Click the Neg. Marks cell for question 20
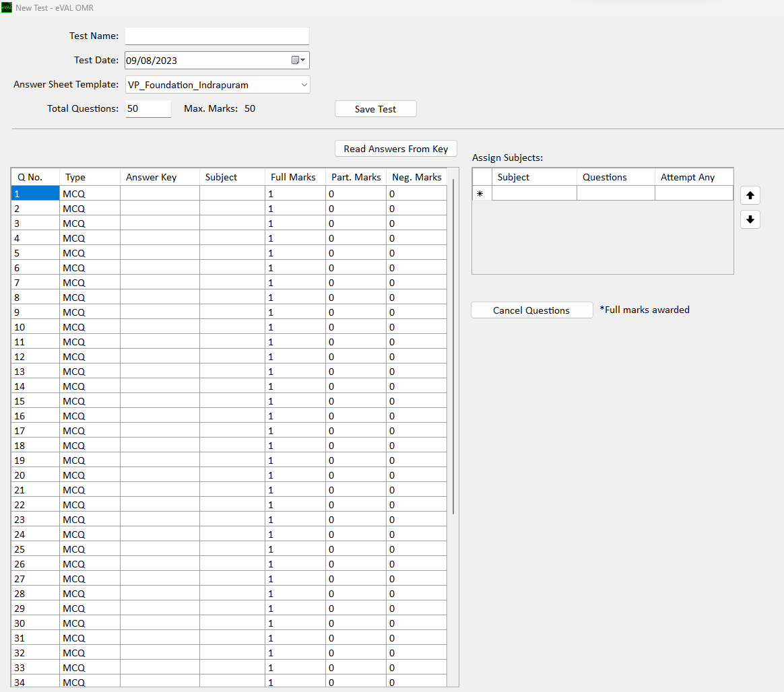The width and height of the screenshot is (784, 692). pos(416,475)
